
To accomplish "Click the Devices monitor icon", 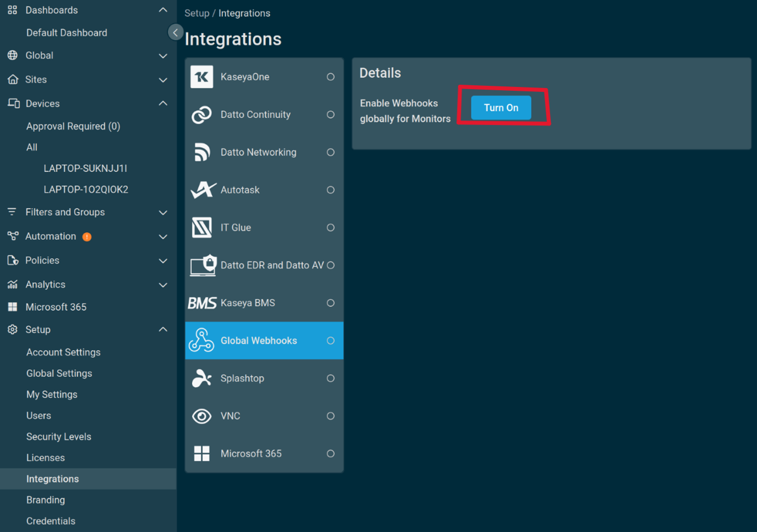I will pos(13,103).
